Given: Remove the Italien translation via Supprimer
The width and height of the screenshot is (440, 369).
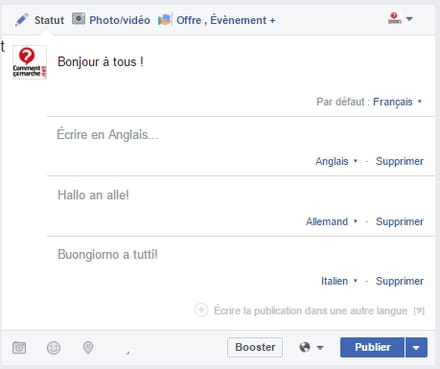Looking at the screenshot, I should (x=400, y=281).
